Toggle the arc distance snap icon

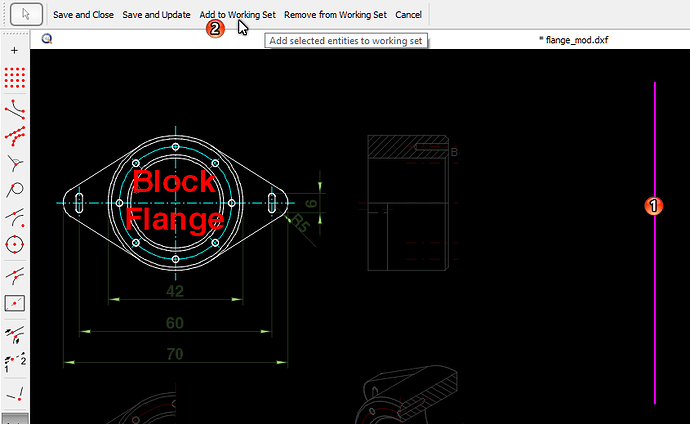tap(15, 217)
